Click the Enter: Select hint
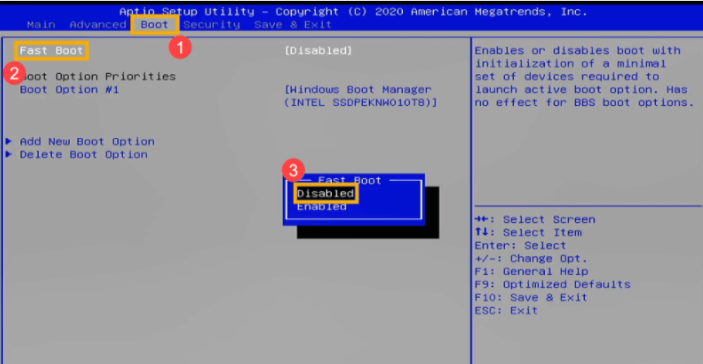This screenshot has height=364, width=703. (521, 246)
